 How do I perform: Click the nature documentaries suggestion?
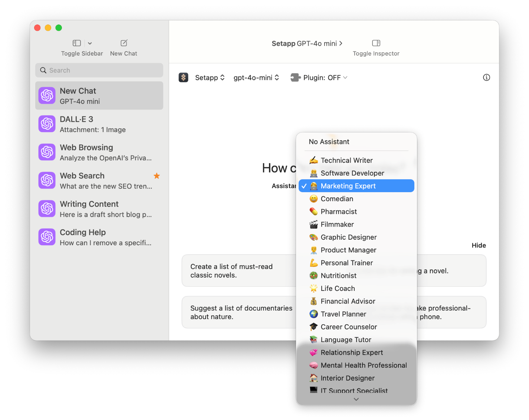coord(239,312)
